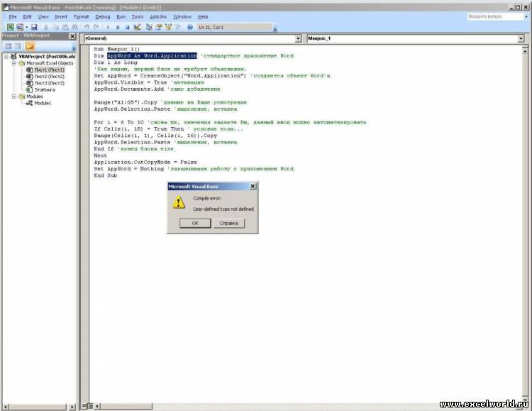Open Properties Window toolbar icon
This screenshot has height=411, width=532.
pyautogui.click(x=158, y=27)
